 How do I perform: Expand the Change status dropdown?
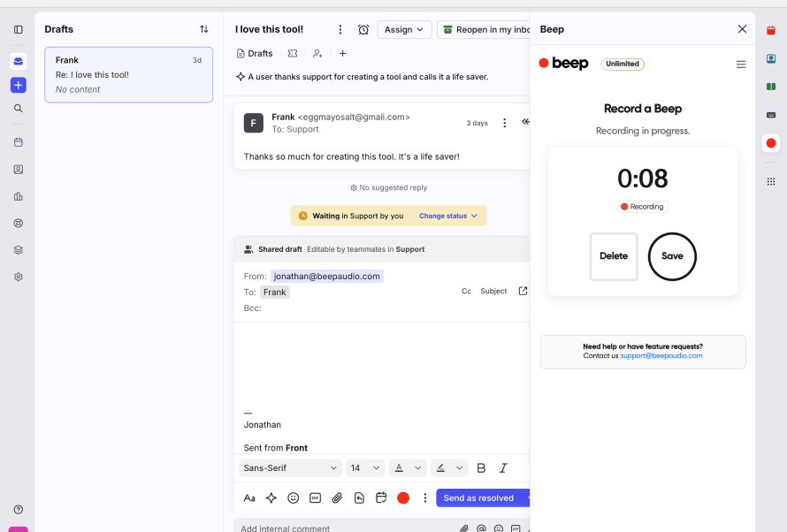click(x=447, y=216)
